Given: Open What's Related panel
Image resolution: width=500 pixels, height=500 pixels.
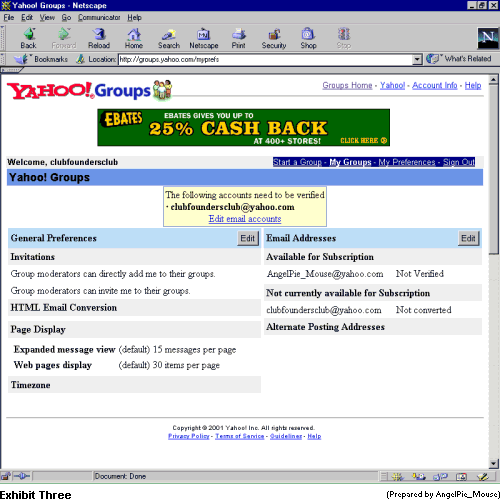Looking at the screenshot, I should pyautogui.click(x=458, y=59).
